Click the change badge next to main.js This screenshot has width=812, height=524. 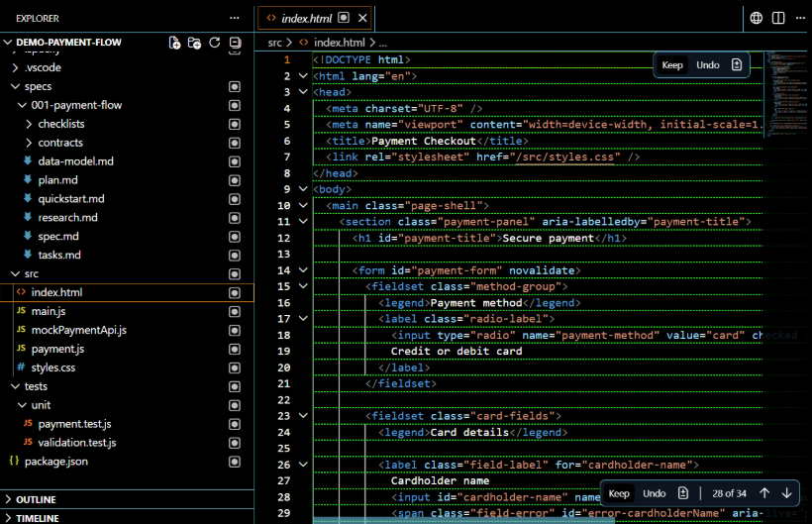(x=235, y=311)
